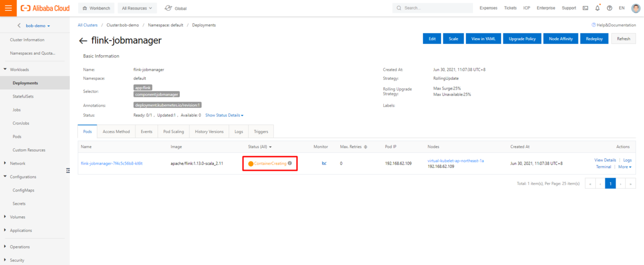The image size is (644, 265).
Task: Open the Support menu
Action: click(x=569, y=8)
